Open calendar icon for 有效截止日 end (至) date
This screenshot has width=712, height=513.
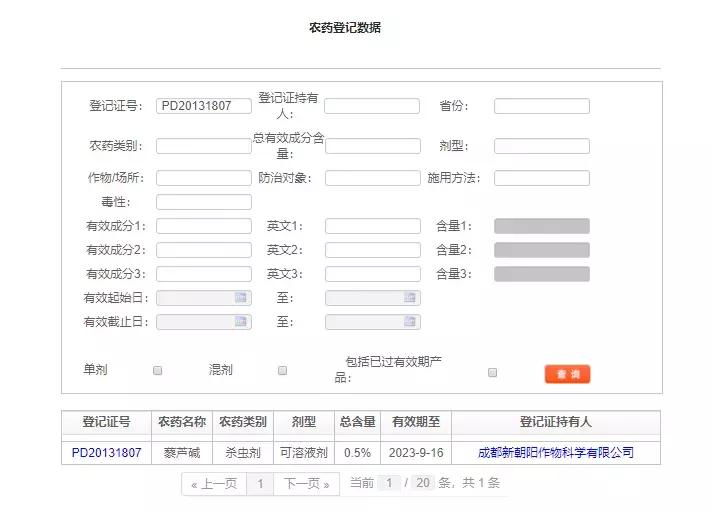410,322
